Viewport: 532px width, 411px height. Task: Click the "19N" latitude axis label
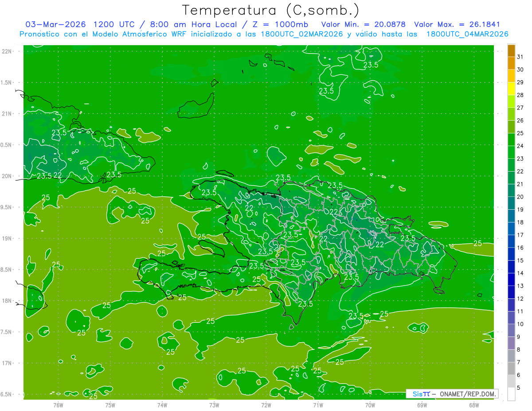tap(6, 238)
